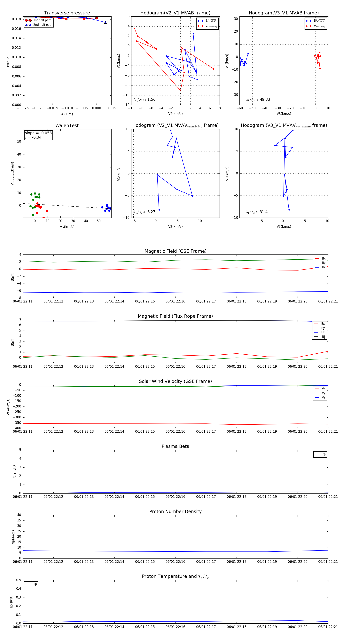The image size is (351, 644).
Task: Click the 'Plasma Beta' plot title
Action: [x=175, y=446]
